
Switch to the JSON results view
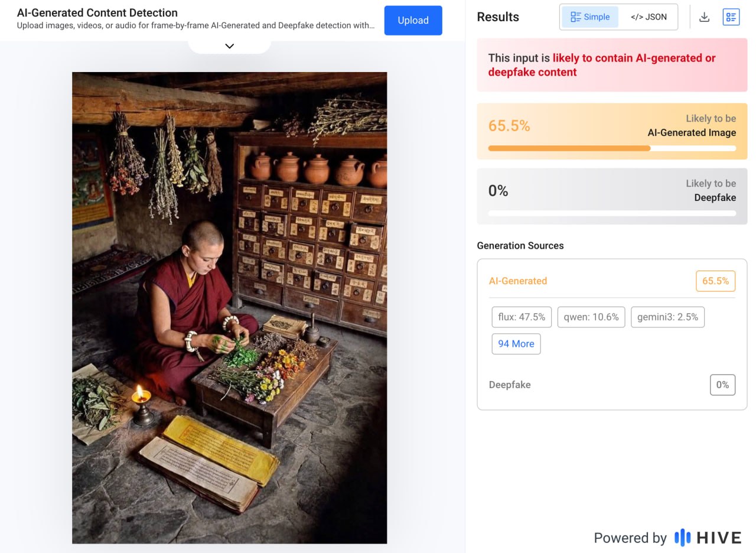(649, 17)
